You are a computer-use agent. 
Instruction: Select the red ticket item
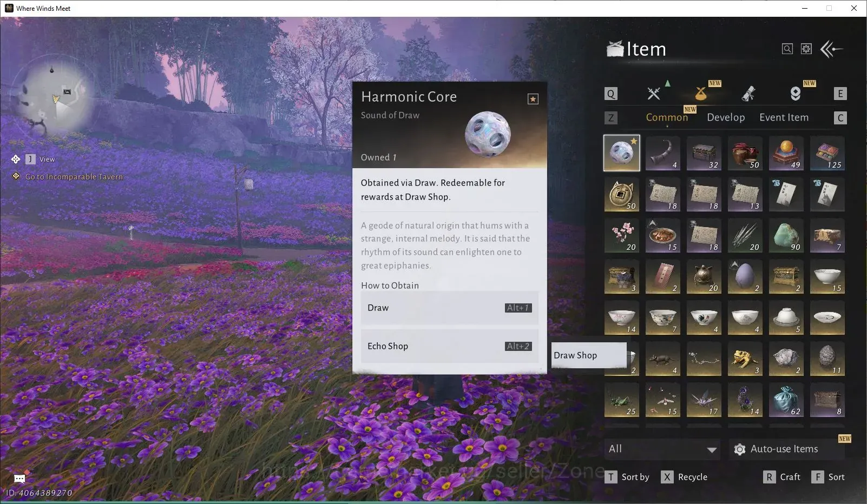(663, 276)
